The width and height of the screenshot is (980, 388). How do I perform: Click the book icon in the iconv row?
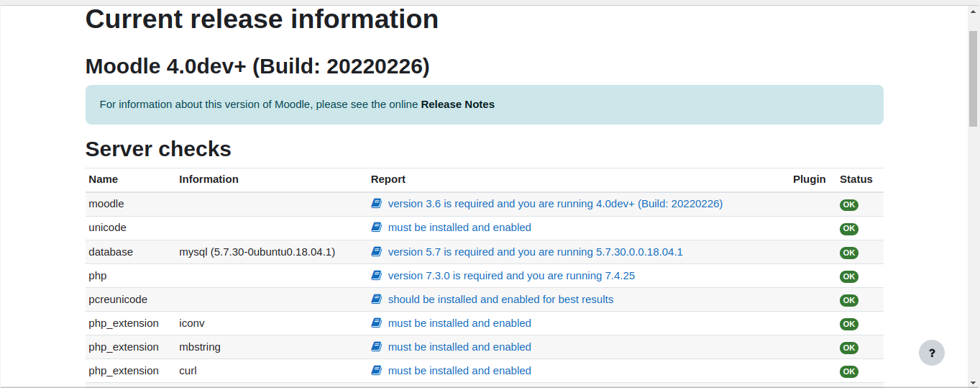376,323
